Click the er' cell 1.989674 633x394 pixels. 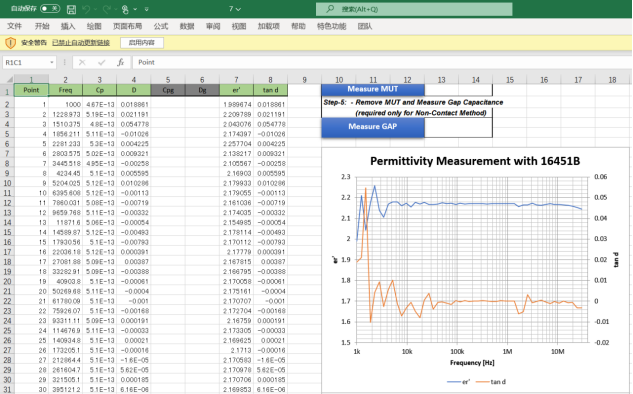tap(237, 105)
